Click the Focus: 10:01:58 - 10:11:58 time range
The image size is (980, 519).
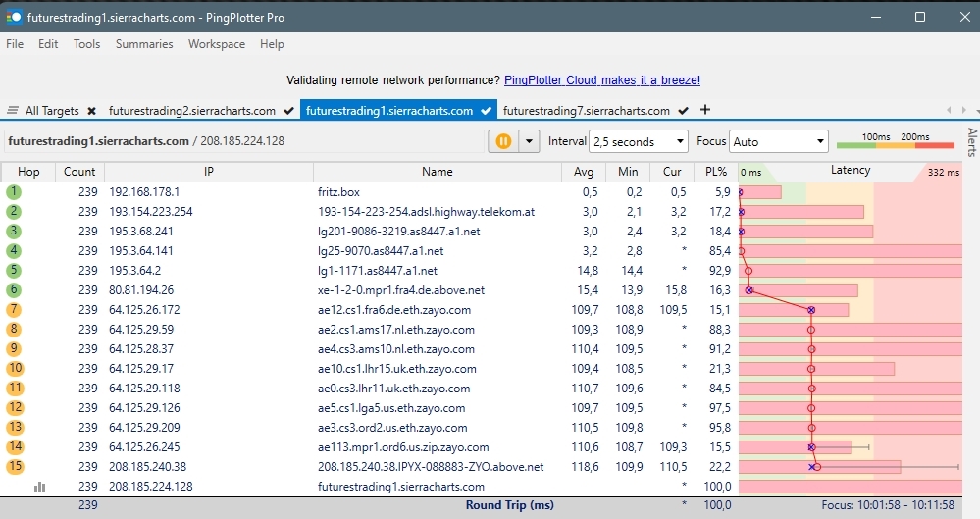(x=888, y=504)
